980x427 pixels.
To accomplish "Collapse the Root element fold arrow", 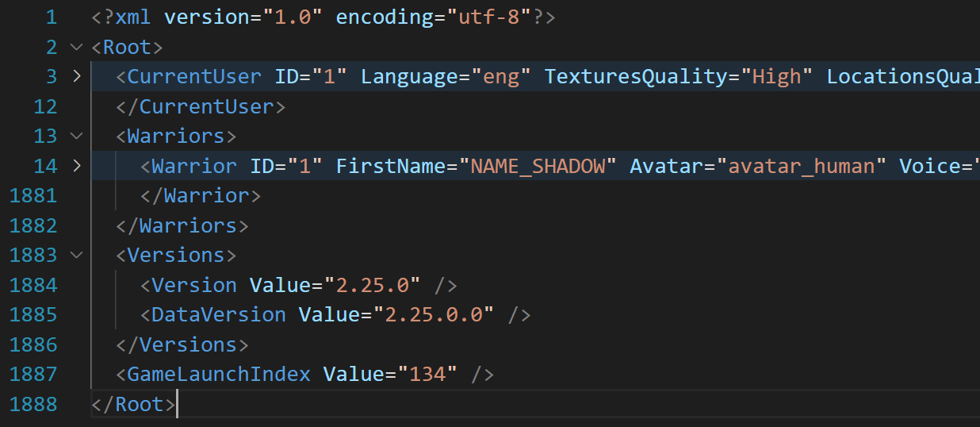I will 76,47.
